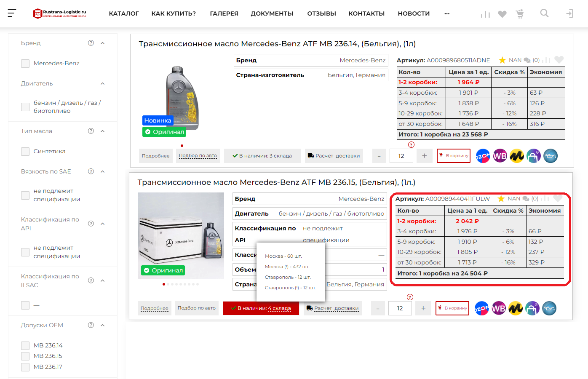The height and width of the screenshot is (379, 588).
Task: Open the КАТАЛОГ menu
Action: tap(124, 13)
